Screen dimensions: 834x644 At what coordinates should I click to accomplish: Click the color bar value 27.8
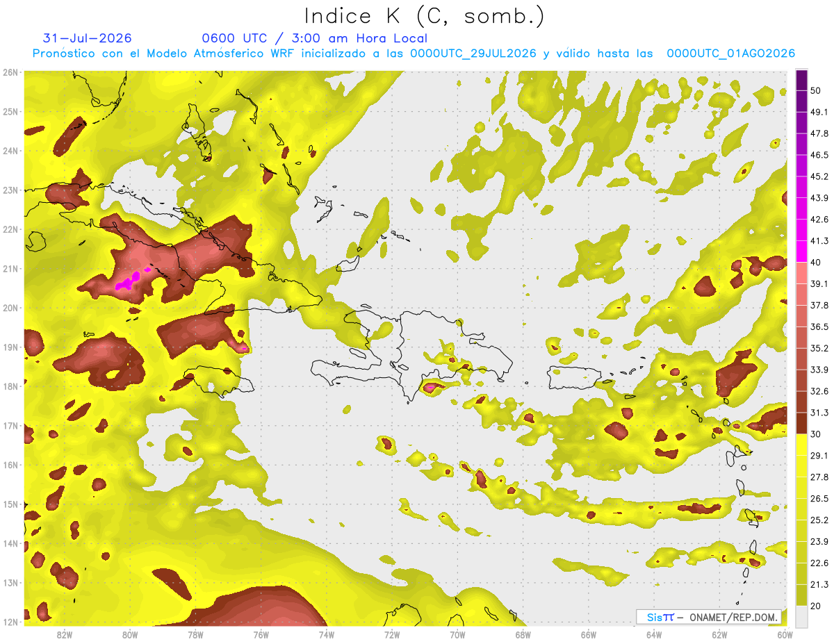pyautogui.click(x=819, y=477)
